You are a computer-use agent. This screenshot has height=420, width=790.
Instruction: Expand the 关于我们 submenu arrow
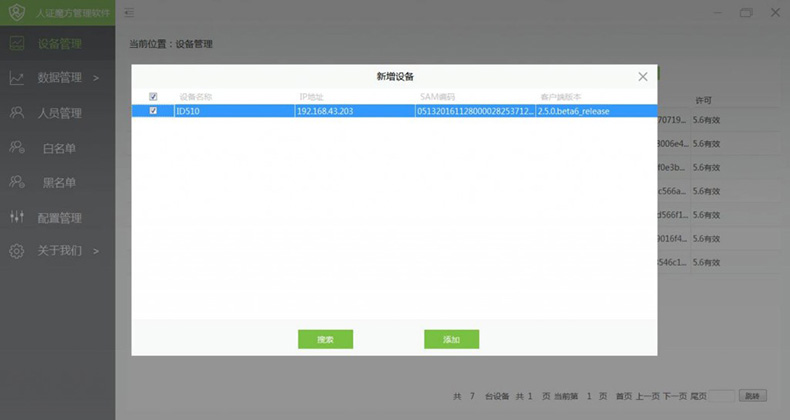point(96,251)
